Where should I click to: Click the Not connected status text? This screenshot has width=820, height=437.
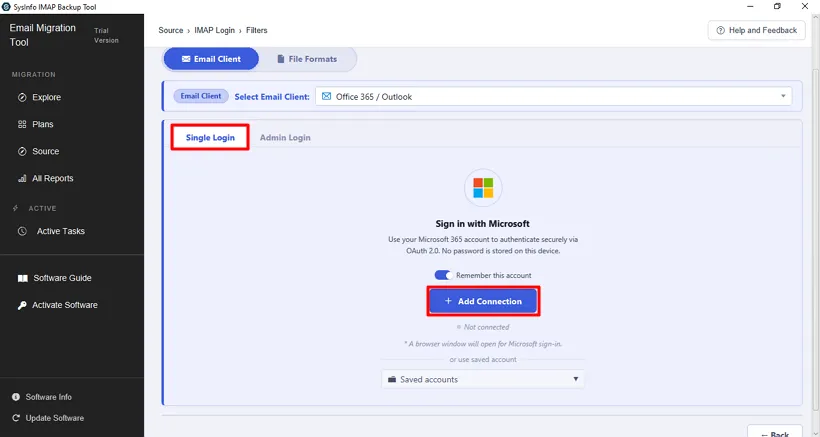[486, 327]
